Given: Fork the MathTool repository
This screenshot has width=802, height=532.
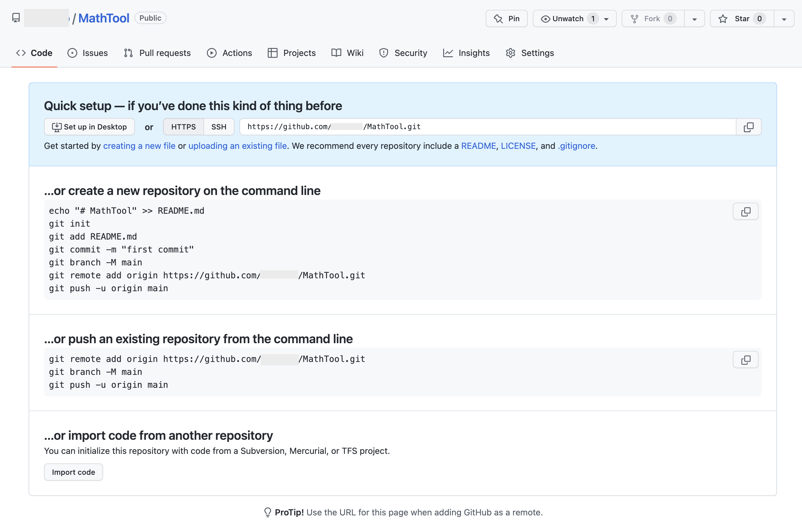Looking at the screenshot, I should click(x=652, y=19).
